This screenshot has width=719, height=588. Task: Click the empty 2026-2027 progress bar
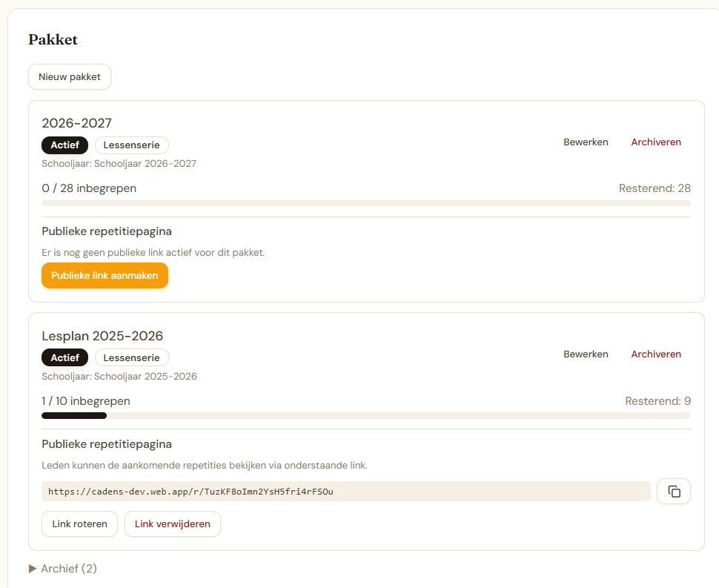click(366, 203)
